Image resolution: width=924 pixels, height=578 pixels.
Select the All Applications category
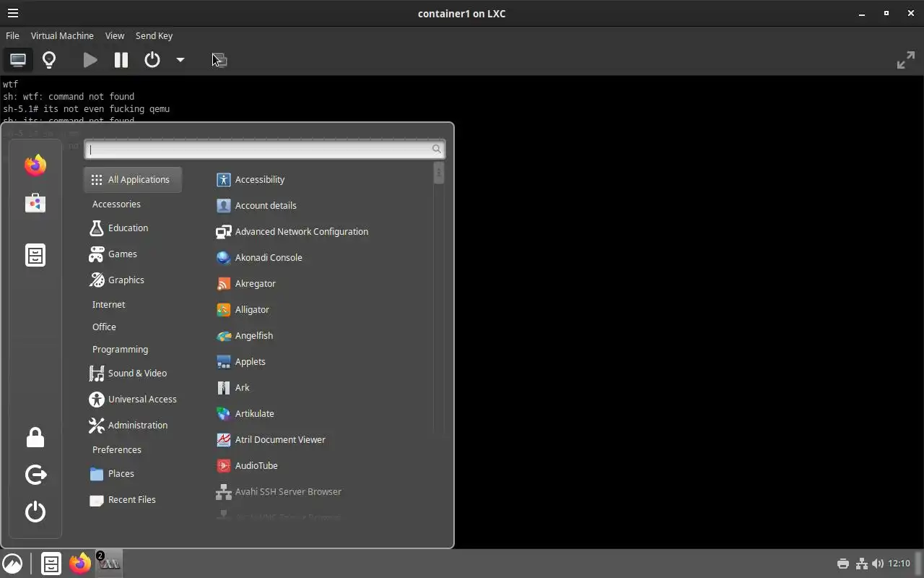coord(133,179)
